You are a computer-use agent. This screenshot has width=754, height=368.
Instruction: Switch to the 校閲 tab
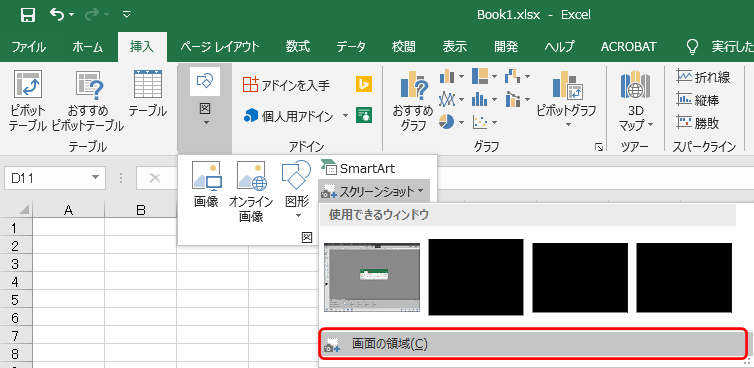[403, 47]
